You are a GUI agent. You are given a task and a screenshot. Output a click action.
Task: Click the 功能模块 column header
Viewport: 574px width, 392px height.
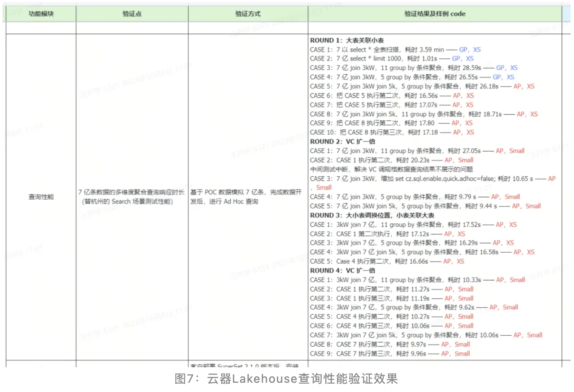tap(41, 14)
